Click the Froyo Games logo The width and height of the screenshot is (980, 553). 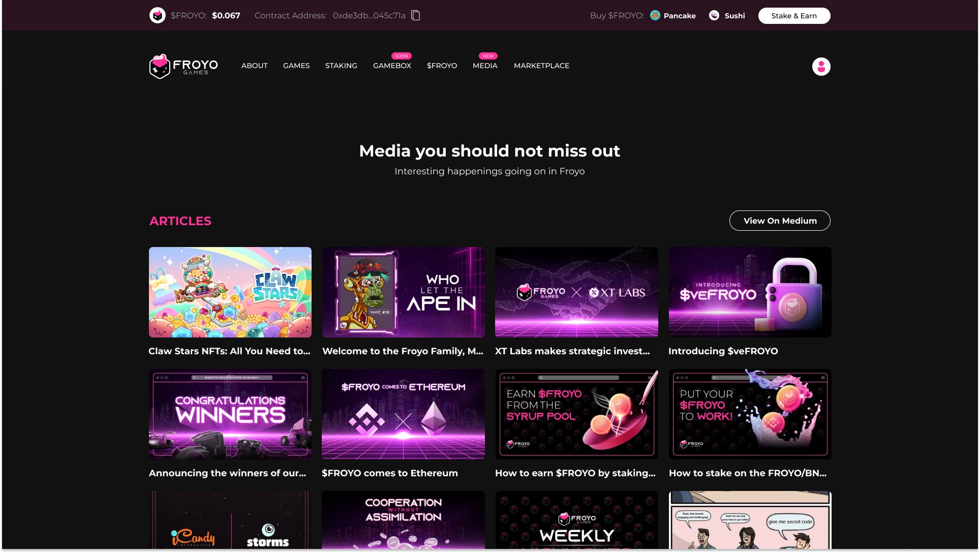183,66
